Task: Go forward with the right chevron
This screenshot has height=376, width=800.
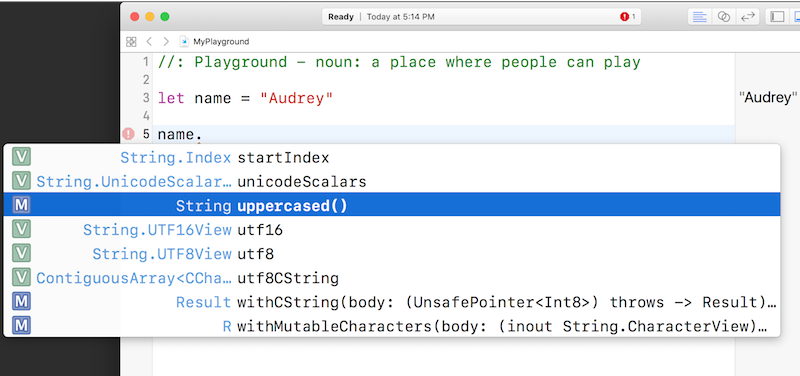Action: coord(166,42)
